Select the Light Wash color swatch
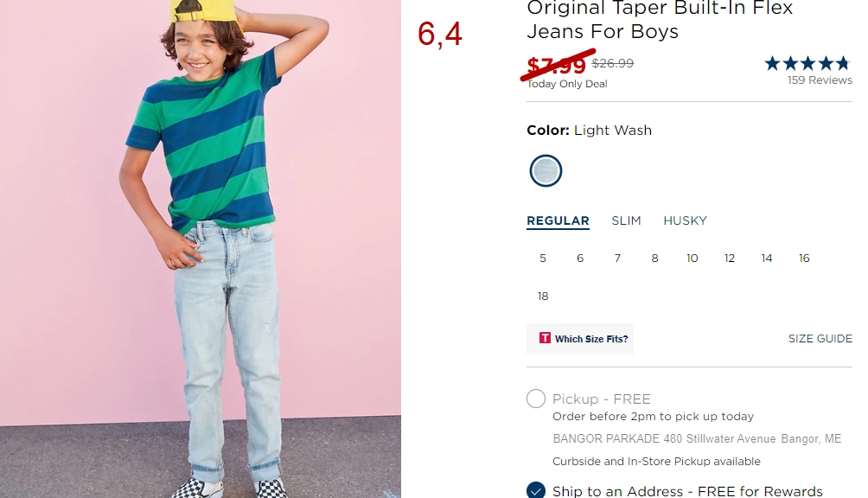Image resolution: width=868 pixels, height=498 pixels. coord(546,170)
